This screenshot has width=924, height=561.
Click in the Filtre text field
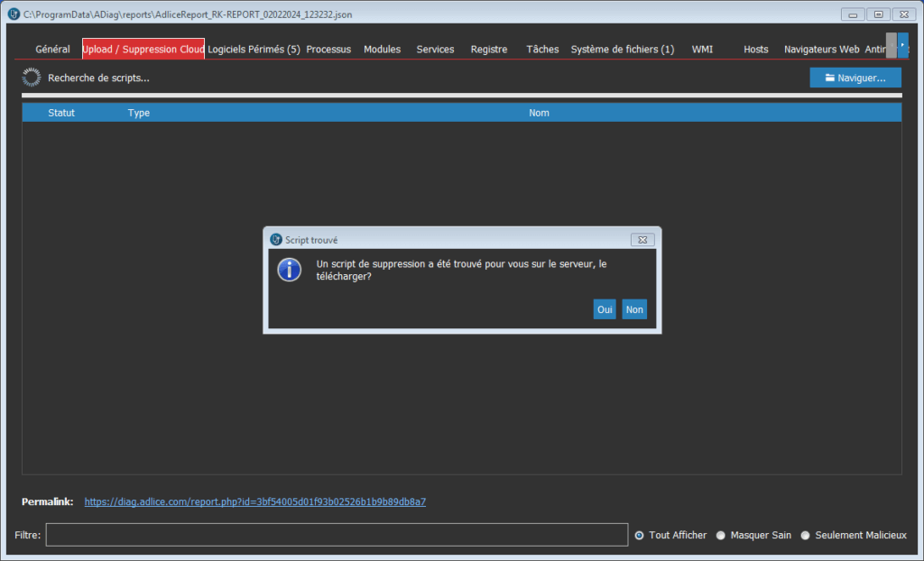pos(337,535)
